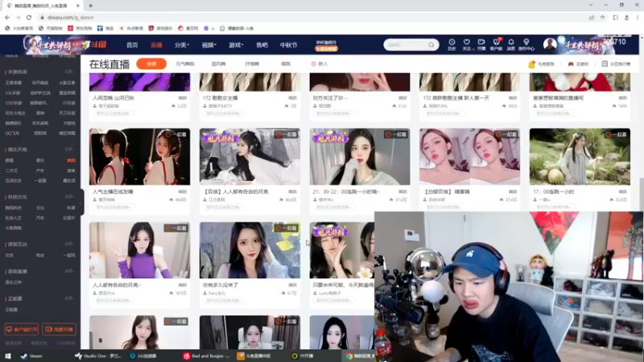Image resolution: width=644 pixels, height=362 pixels.
Task: Expand 全部 next to 手游休闲 section
Action: pos(69,72)
